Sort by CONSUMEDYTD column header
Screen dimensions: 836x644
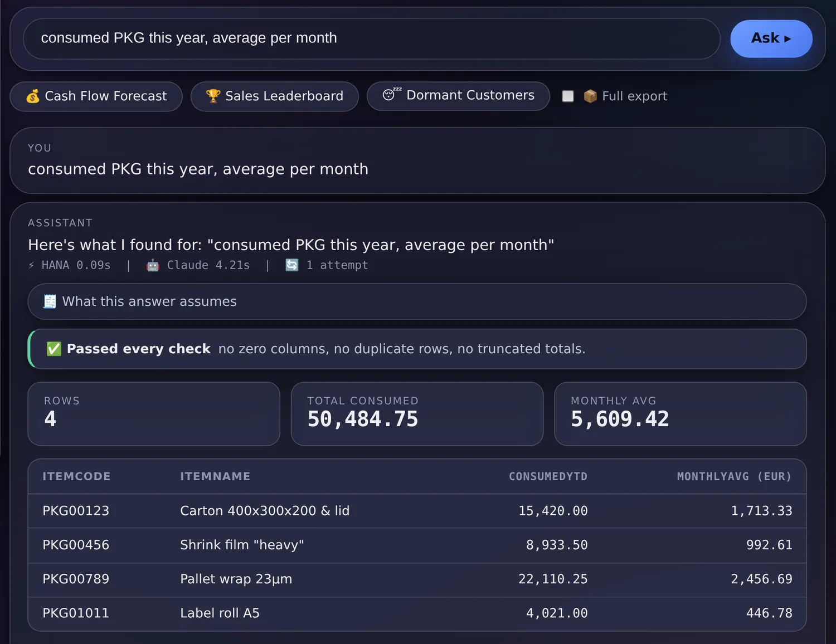pos(548,476)
